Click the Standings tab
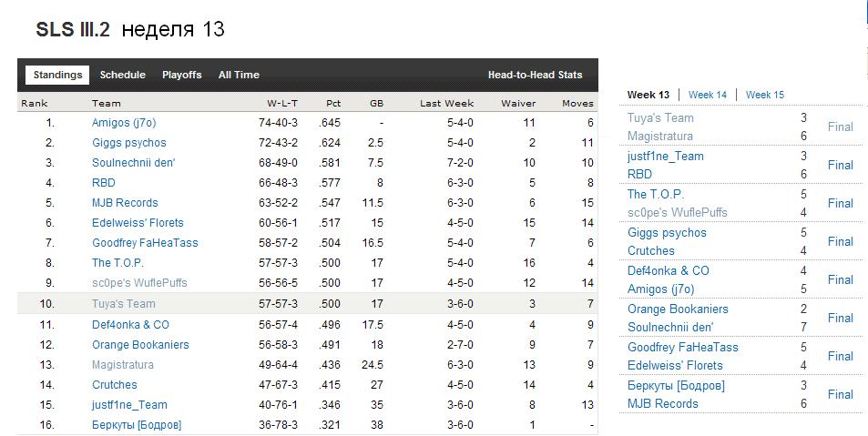The height and width of the screenshot is (436, 868). pos(57,75)
